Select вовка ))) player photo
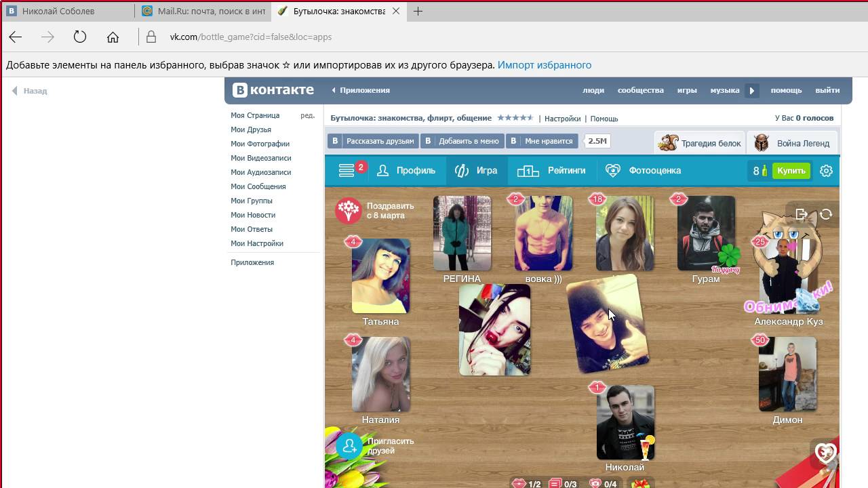Image resolution: width=868 pixels, height=488 pixels. click(543, 234)
